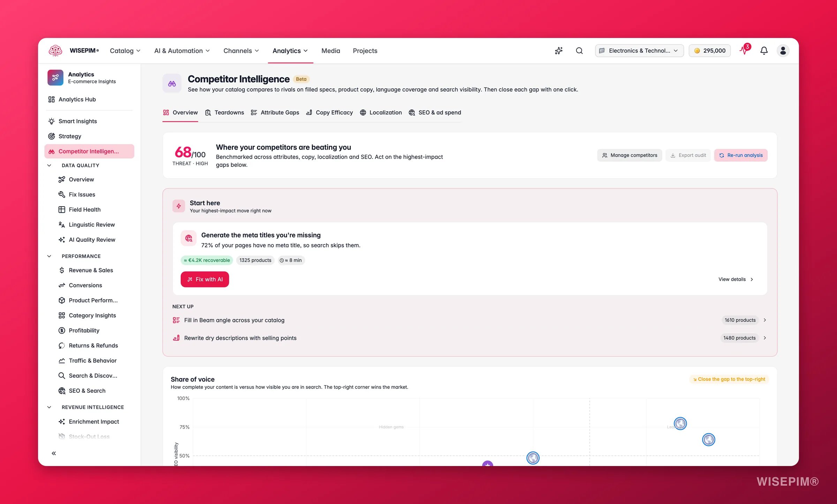The height and width of the screenshot is (504, 837).
Task: Click the Beta badge beside title
Action: point(301,79)
